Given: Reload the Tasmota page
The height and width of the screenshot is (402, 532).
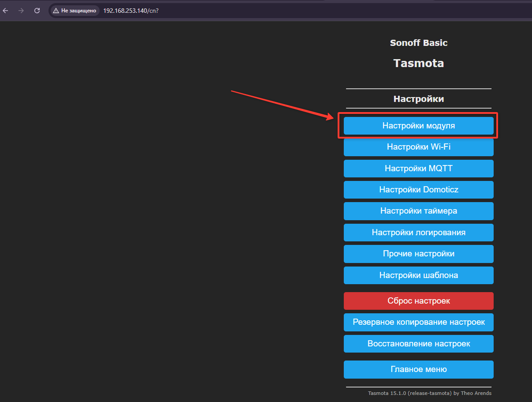Looking at the screenshot, I should tap(37, 11).
